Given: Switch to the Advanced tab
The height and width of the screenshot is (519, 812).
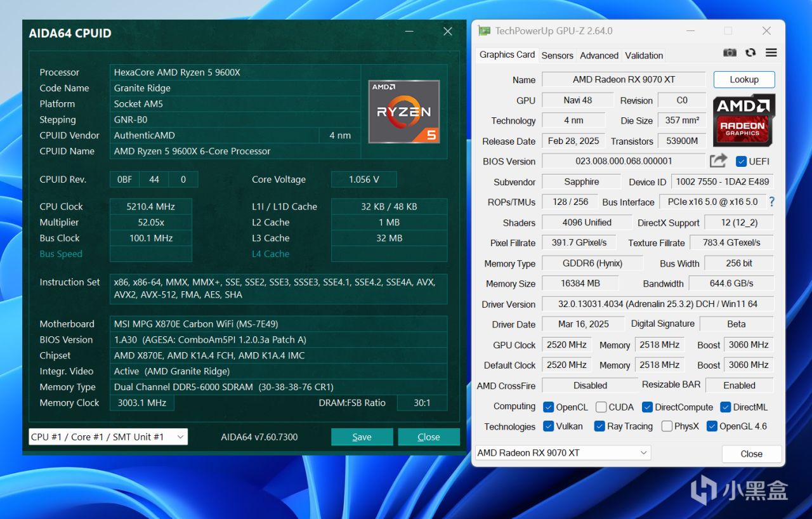Looking at the screenshot, I should [x=599, y=55].
